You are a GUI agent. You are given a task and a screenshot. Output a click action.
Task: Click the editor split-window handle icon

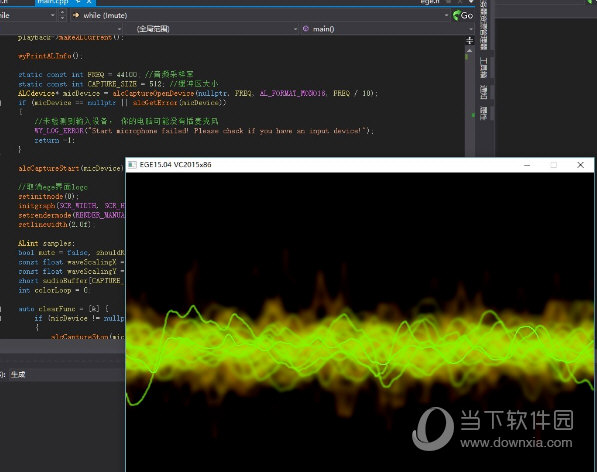point(469,40)
